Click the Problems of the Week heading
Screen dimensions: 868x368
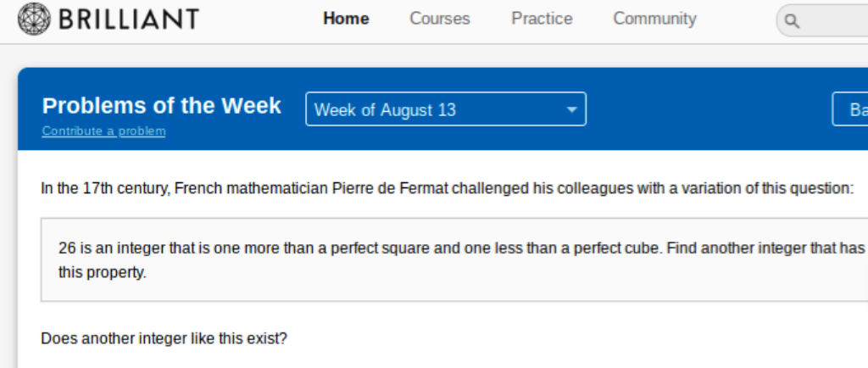(162, 106)
